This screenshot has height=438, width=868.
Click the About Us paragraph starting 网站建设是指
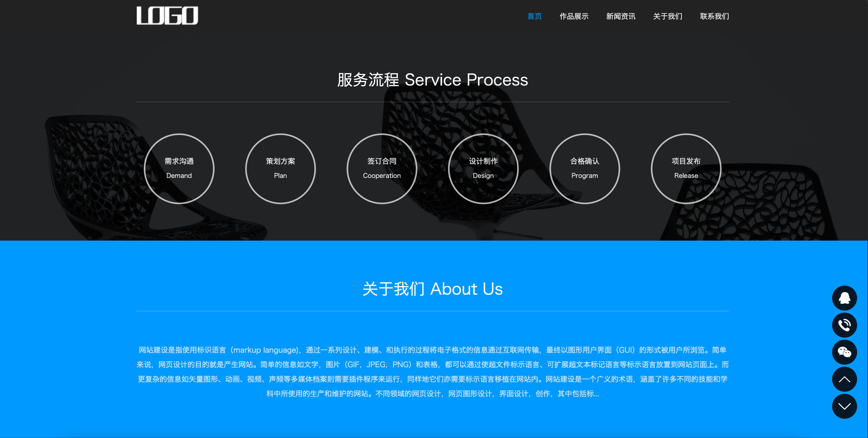tap(433, 372)
